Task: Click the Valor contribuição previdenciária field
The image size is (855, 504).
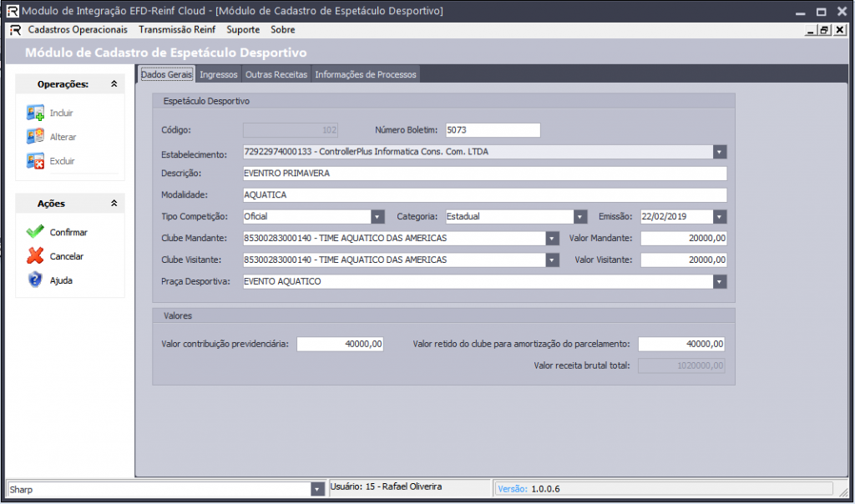Action: [341, 344]
